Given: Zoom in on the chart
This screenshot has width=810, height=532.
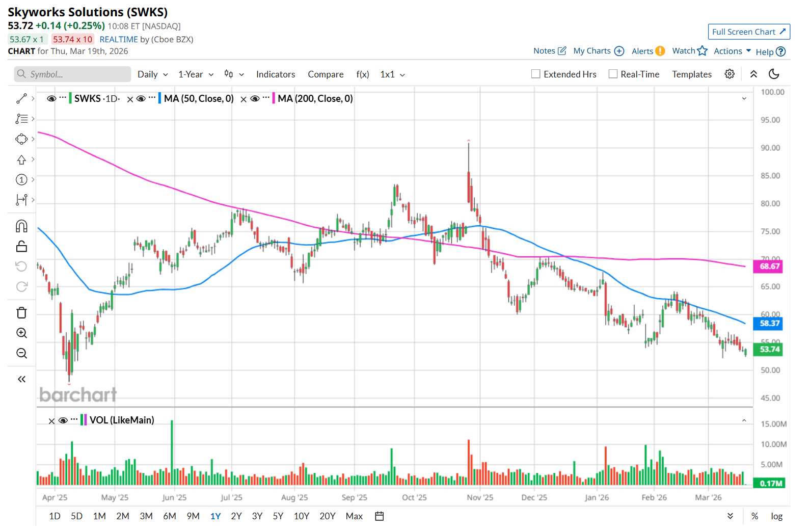Looking at the screenshot, I should (21, 333).
